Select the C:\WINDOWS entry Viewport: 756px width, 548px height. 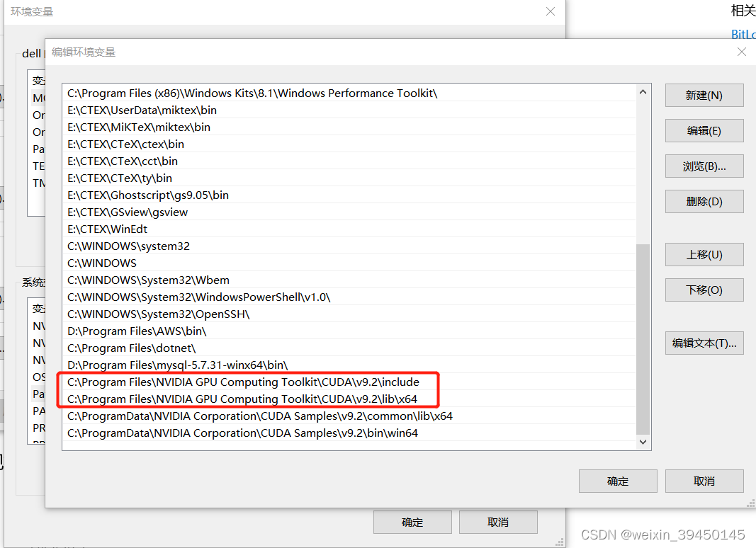(349, 263)
